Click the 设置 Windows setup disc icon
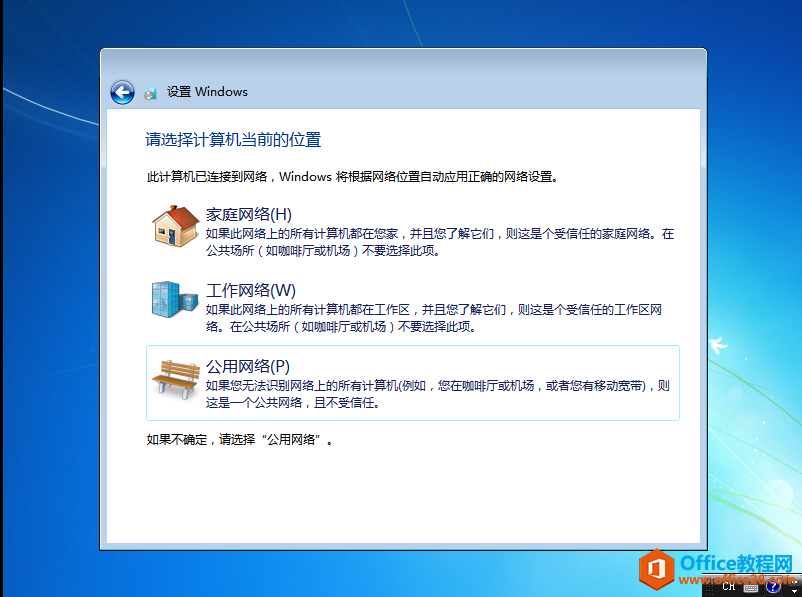Viewport: 802px width, 597px height. pyautogui.click(x=150, y=93)
